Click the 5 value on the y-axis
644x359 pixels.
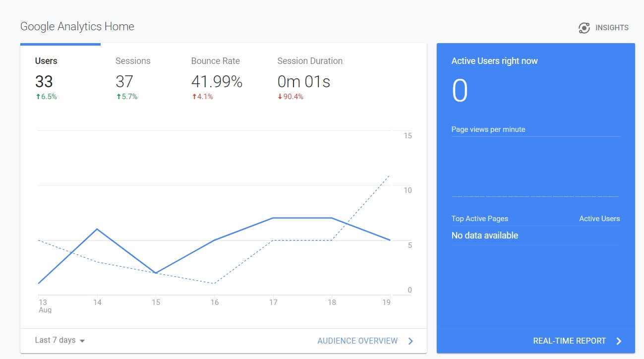coord(410,245)
